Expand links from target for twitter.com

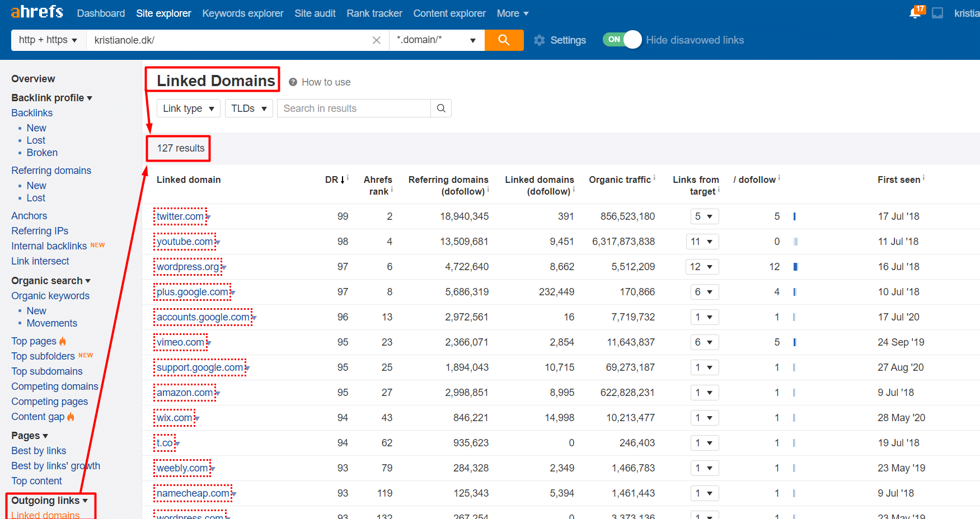click(705, 216)
